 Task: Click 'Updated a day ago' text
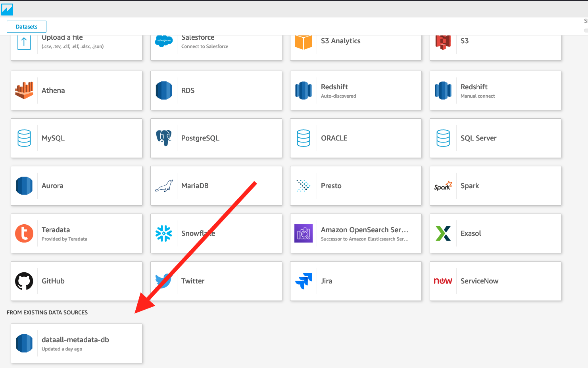pyautogui.click(x=62, y=349)
